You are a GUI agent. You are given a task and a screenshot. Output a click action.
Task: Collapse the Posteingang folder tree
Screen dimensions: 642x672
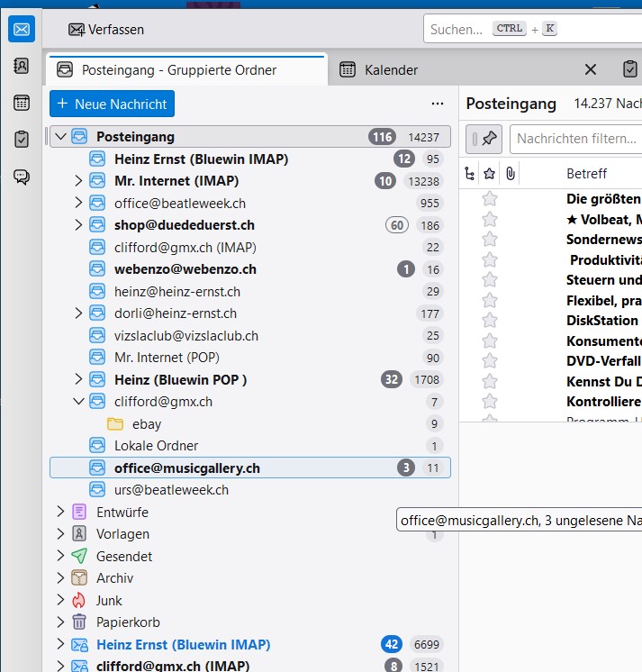point(60,137)
